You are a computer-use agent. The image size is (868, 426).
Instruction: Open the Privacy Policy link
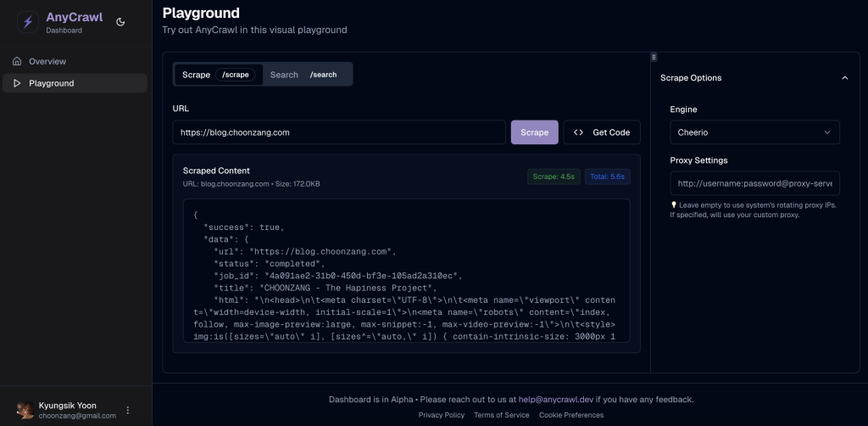point(441,415)
